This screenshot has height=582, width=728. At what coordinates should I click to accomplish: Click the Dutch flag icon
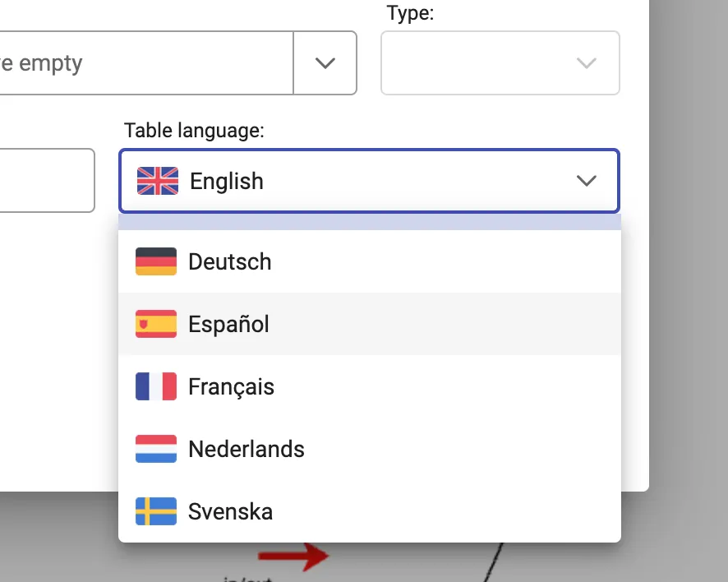pos(155,449)
